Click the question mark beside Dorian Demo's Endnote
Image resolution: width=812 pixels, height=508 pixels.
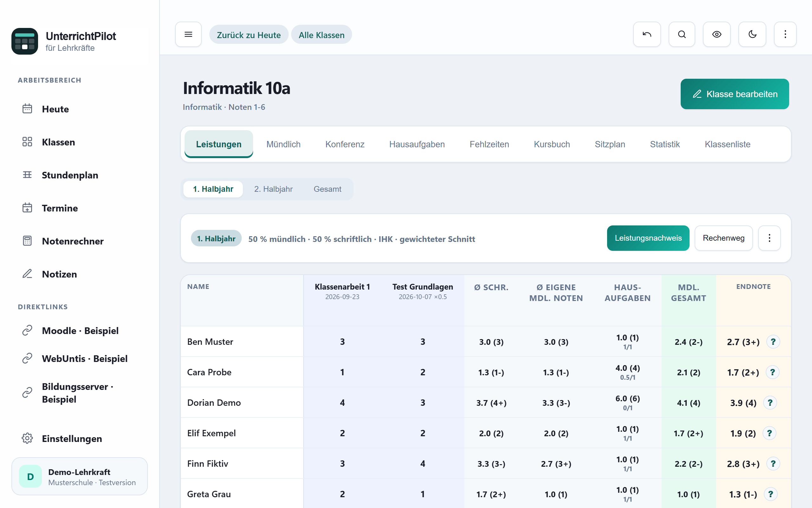click(x=770, y=403)
